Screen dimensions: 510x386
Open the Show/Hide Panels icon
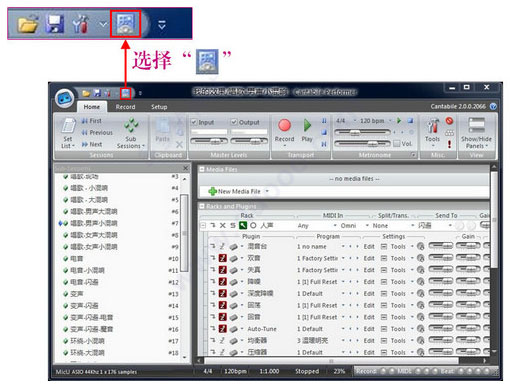(476, 126)
